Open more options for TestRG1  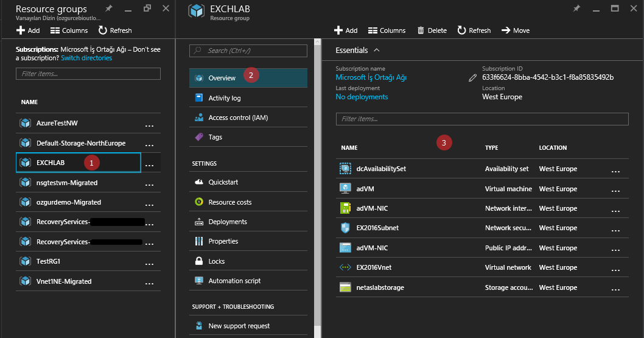click(x=150, y=263)
